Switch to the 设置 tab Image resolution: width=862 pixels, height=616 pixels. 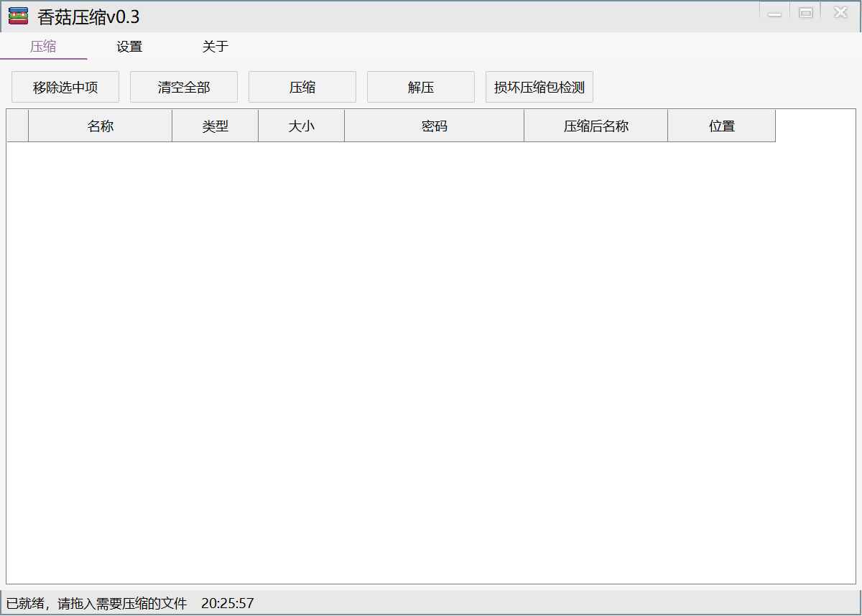pyautogui.click(x=129, y=46)
